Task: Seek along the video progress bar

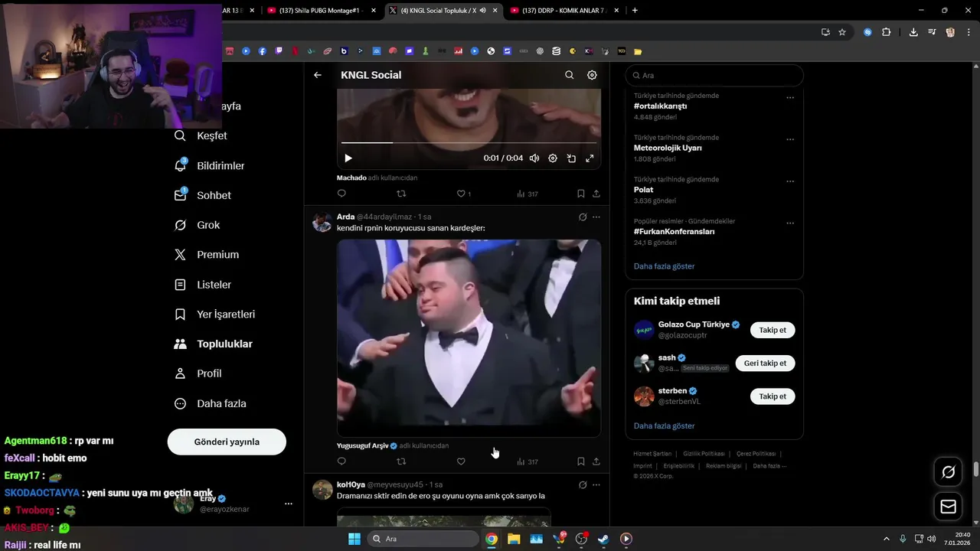Action: [x=469, y=142]
